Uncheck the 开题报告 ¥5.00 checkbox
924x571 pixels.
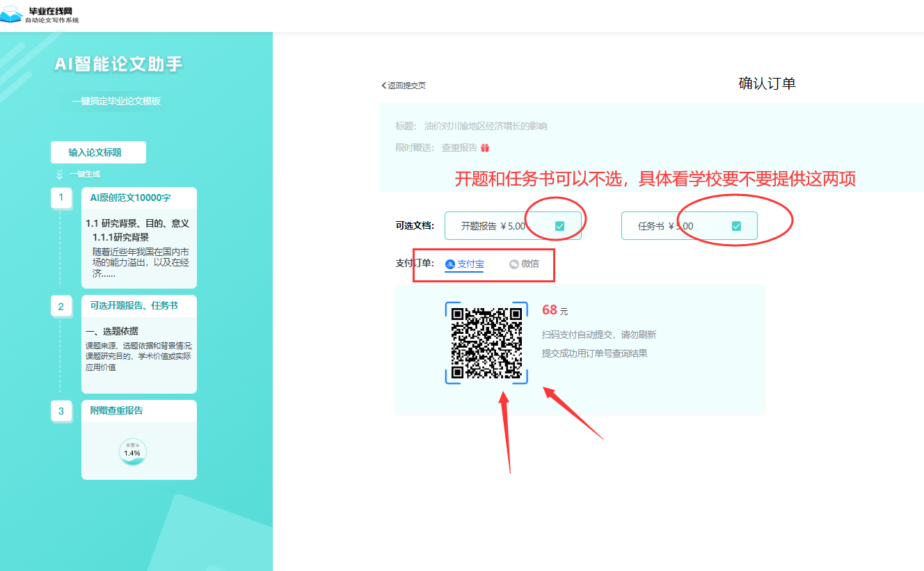click(559, 226)
